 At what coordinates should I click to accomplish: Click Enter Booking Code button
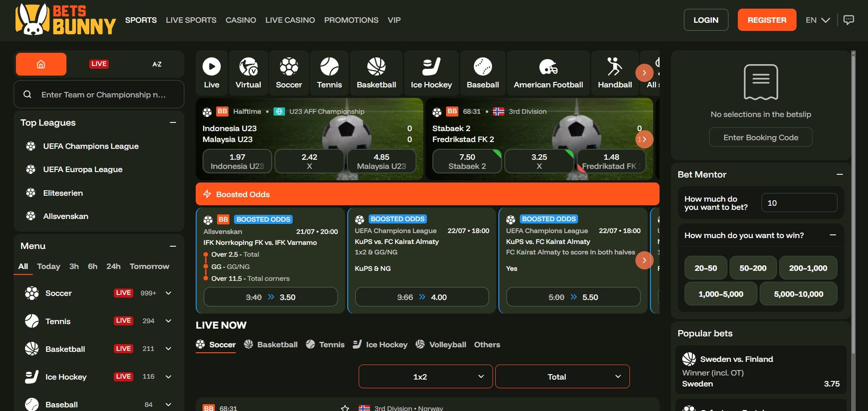tap(761, 137)
